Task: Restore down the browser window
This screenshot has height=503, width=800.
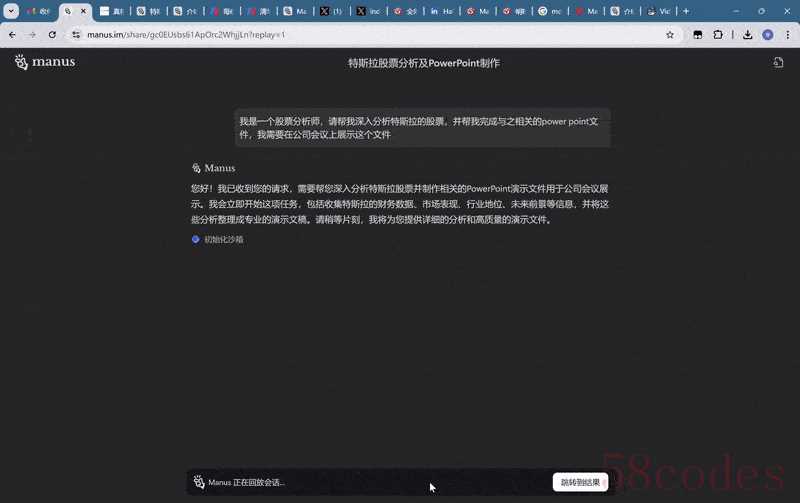Action: [761, 11]
